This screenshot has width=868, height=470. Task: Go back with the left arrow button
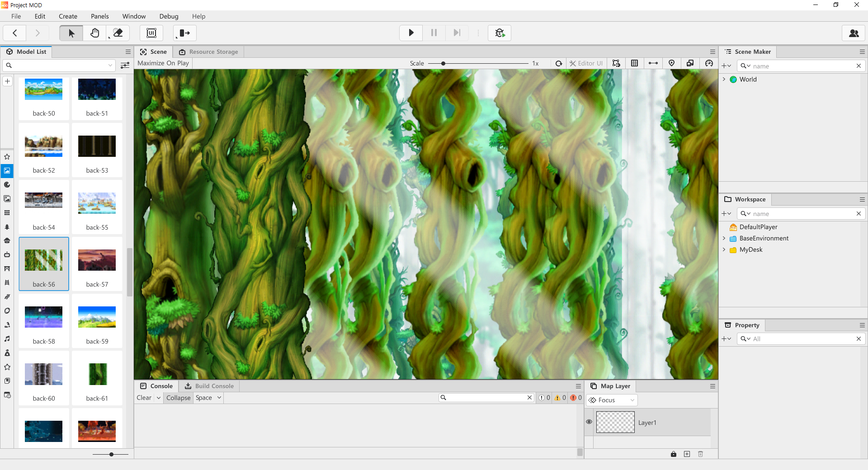[x=15, y=33]
